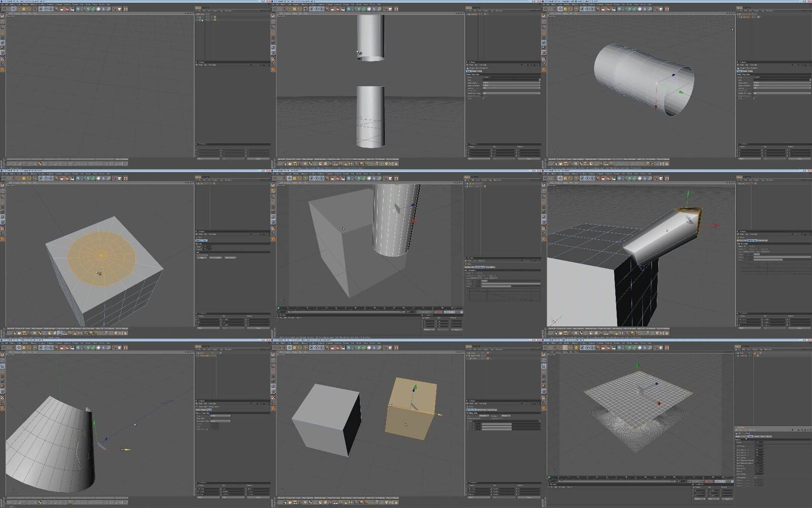Click the coordinate system icon in the empty-viewport window
812x508 pixels.
[56, 9]
